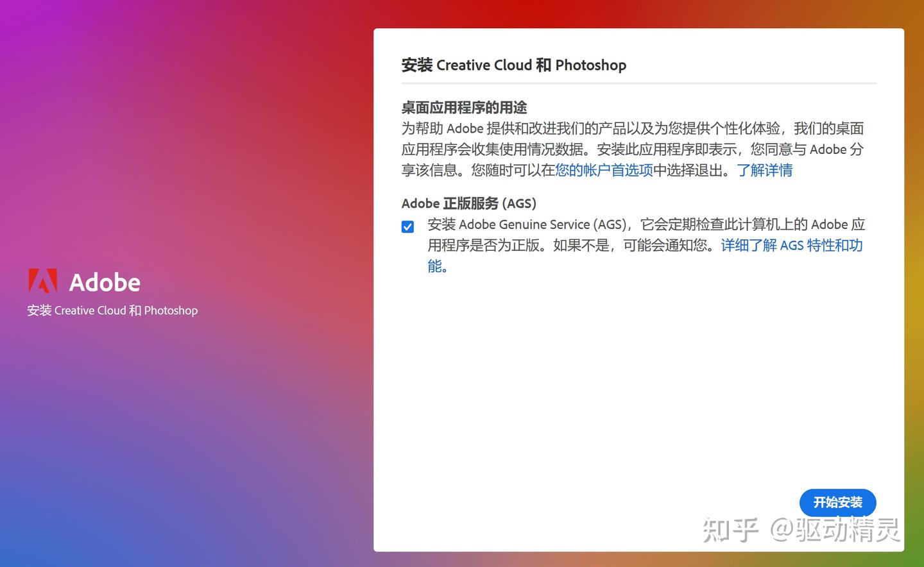Click the 开始安装 button
924x567 pixels.
click(x=837, y=502)
